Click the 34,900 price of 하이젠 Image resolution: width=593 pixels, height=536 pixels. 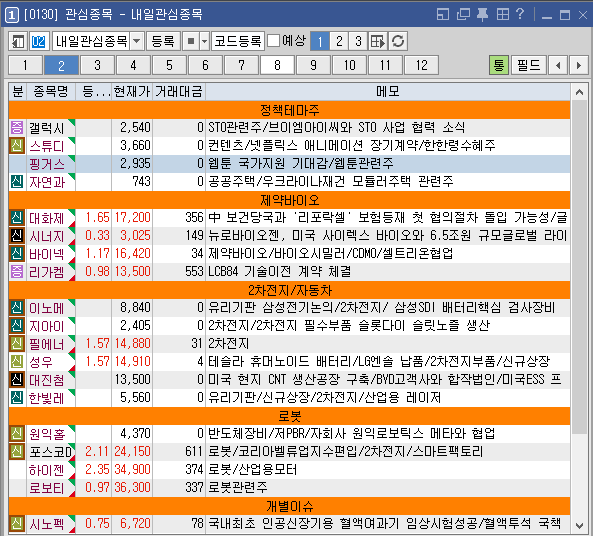pos(132,470)
